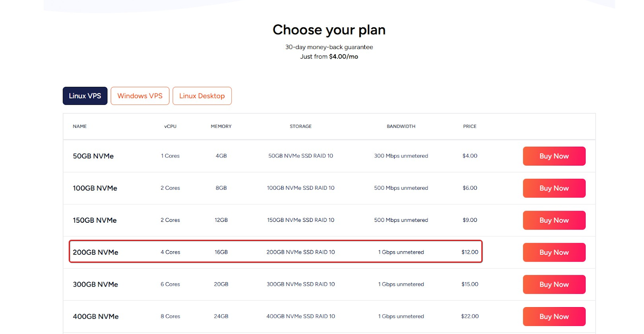
Task: Click the MEMORY column header
Action: tap(221, 126)
